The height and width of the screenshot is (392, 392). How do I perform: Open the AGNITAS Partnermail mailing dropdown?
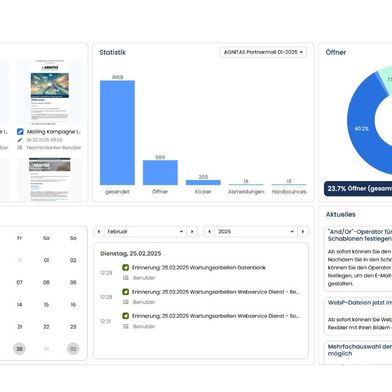(x=263, y=52)
